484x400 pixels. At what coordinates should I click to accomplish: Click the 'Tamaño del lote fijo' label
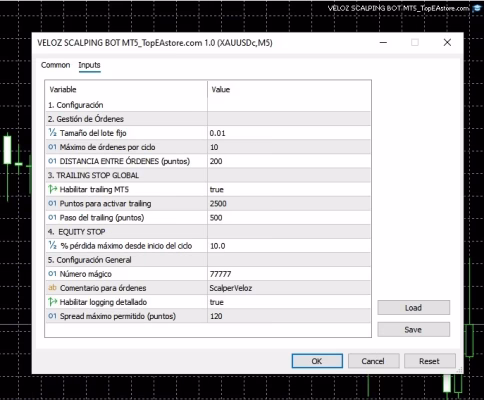point(93,133)
